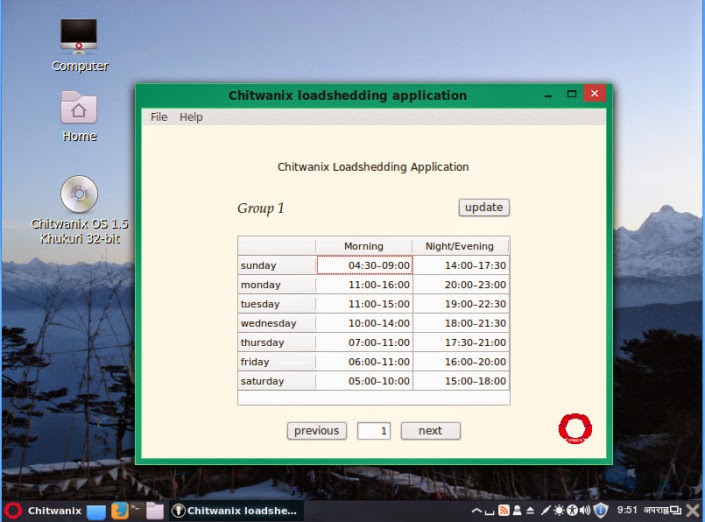The image size is (705, 522).
Task: Click the orange RSS feed tray icon
Action: click(504, 510)
